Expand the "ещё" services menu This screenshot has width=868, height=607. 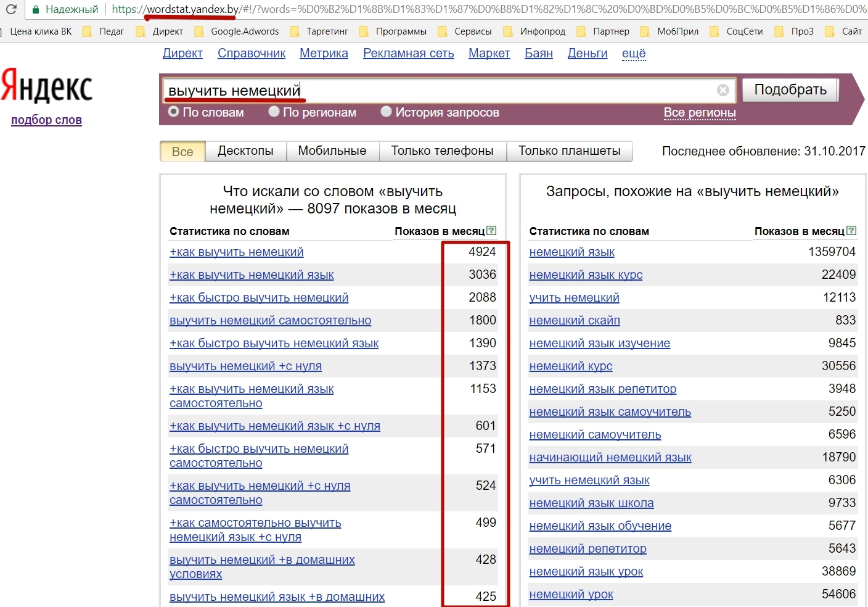pyautogui.click(x=634, y=53)
